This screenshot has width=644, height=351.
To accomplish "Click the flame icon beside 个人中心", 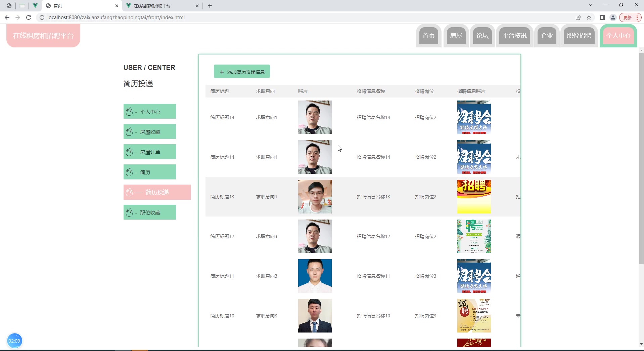I will [129, 112].
